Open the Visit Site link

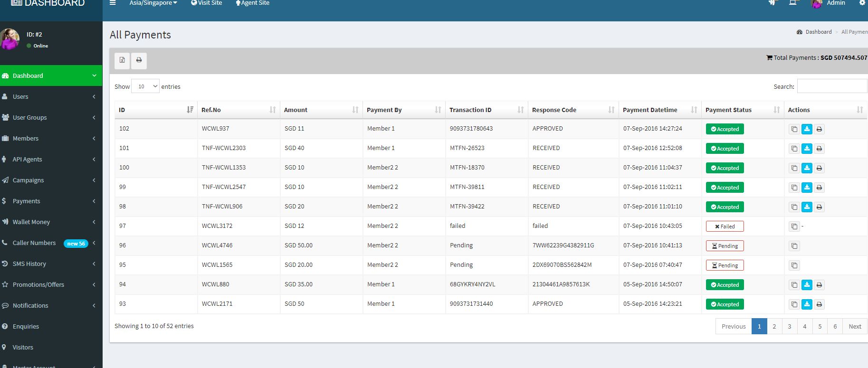pyautogui.click(x=207, y=3)
